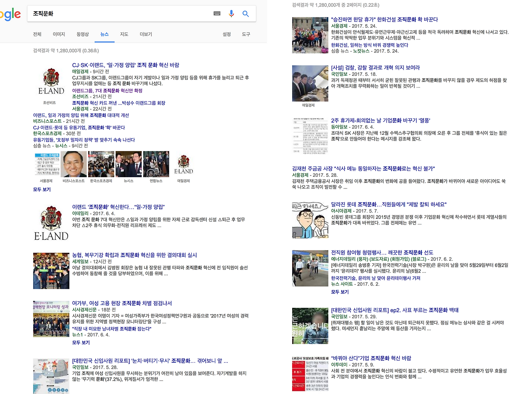Click the E·LAND thumbnail beside 이데일리 article
Viewport: 532px width, 394px height.
(51, 222)
